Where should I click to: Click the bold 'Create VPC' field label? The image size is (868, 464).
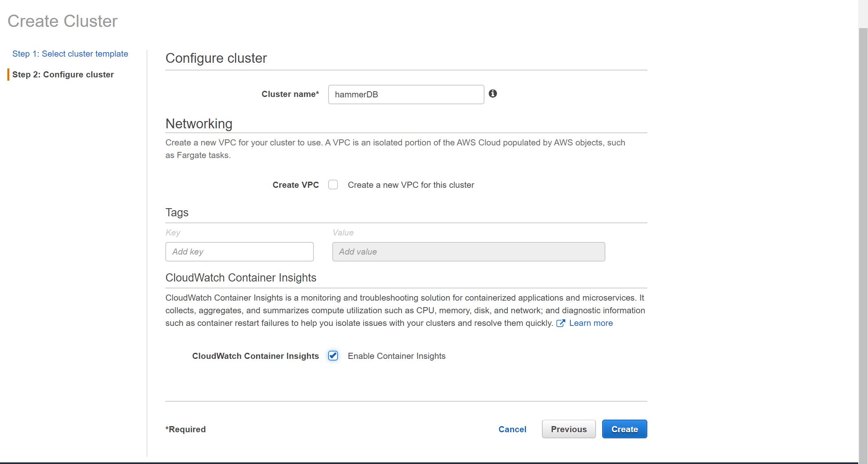pyautogui.click(x=296, y=185)
